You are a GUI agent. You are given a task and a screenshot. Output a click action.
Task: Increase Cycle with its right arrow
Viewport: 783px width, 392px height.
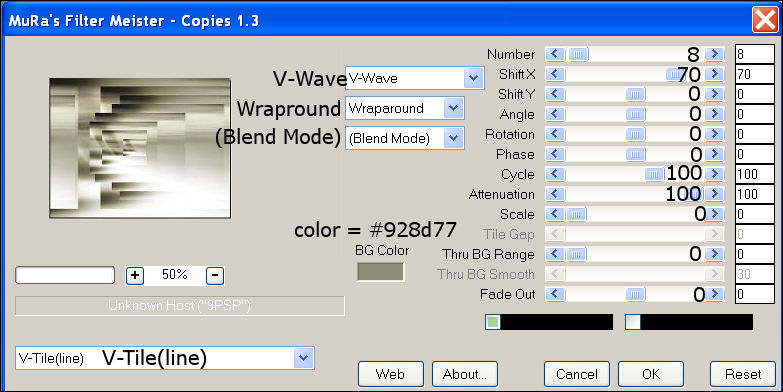click(x=715, y=174)
